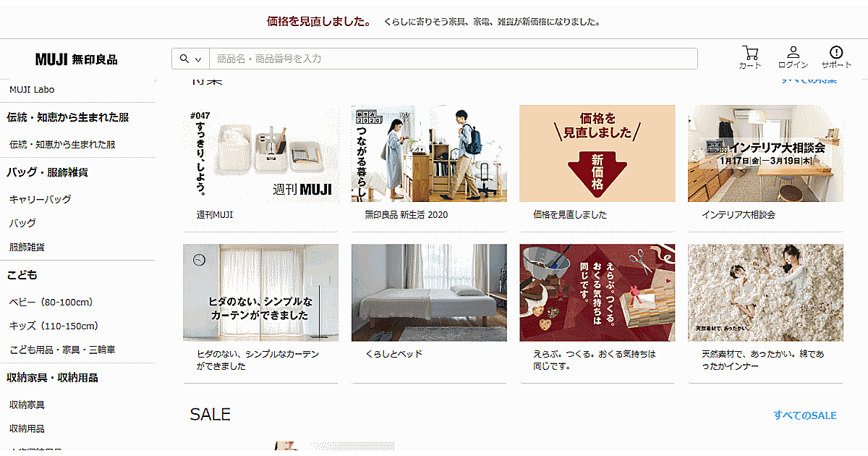Open 週刊MUJI feature thumbnail
The width and height of the screenshot is (868, 456).
click(260, 153)
